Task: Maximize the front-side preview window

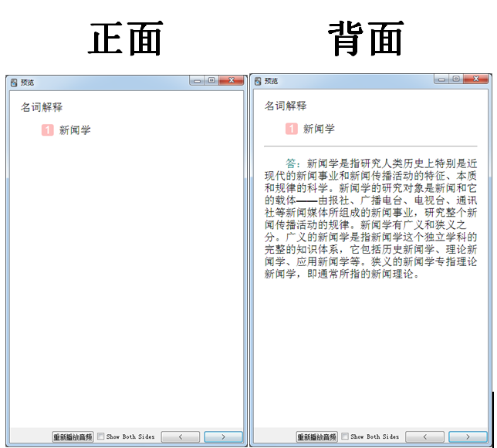Action: pos(211,80)
